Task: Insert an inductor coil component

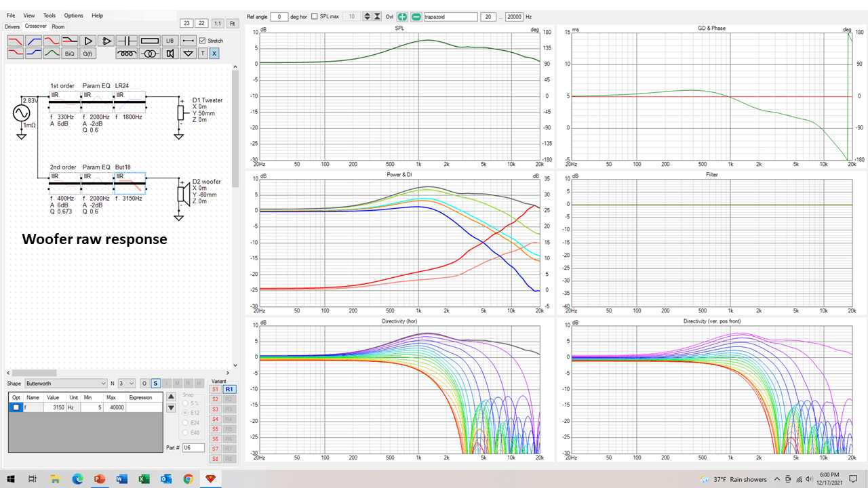Action: pos(127,53)
